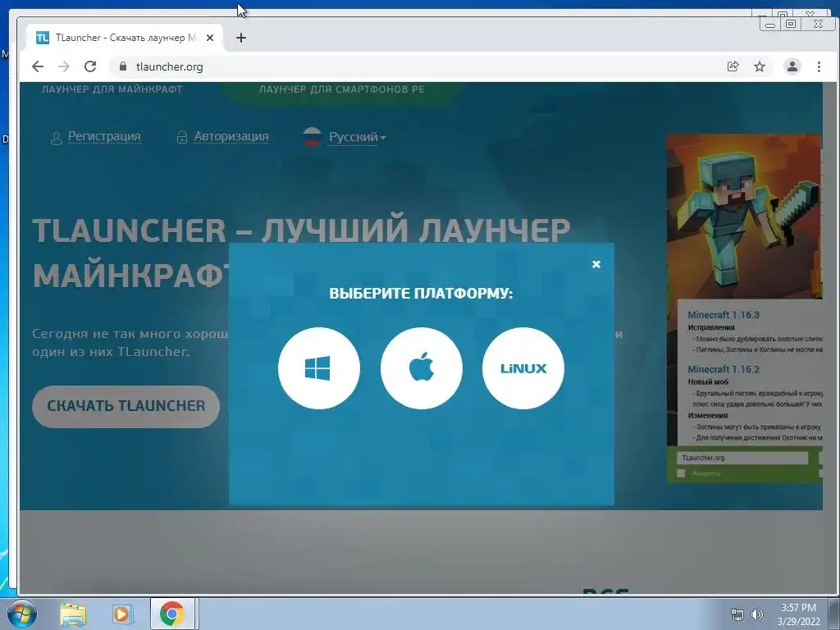Reload the tlauncher.org page

pyautogui.click(x=90, y=66)
